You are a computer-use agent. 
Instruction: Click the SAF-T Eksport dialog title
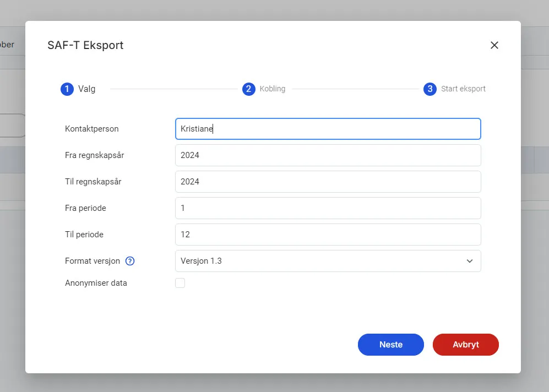pyautogui.click(x=85, y=45)
